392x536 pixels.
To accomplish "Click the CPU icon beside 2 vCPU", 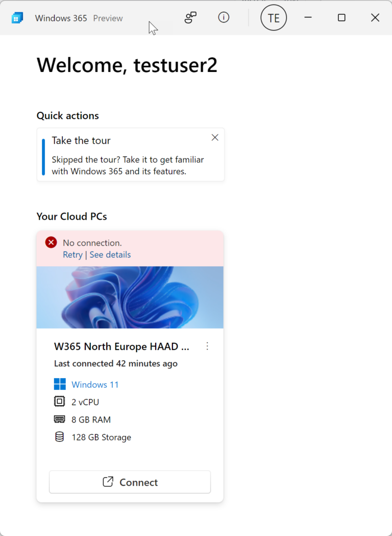I will pos(60,402).
